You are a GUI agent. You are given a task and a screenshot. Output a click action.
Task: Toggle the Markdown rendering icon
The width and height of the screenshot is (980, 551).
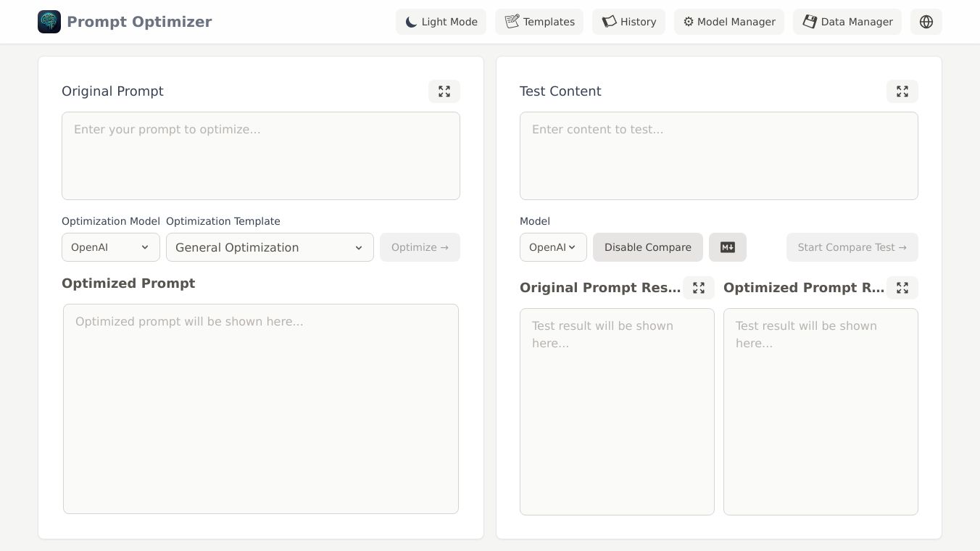pyautogui.click(x=728, y=247)
